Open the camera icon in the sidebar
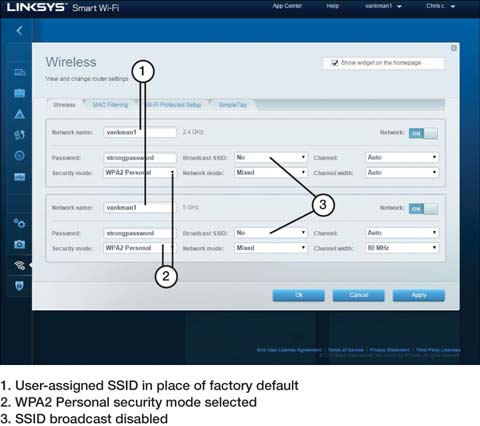Screen dimensions: 480x426 click(20, 244)
